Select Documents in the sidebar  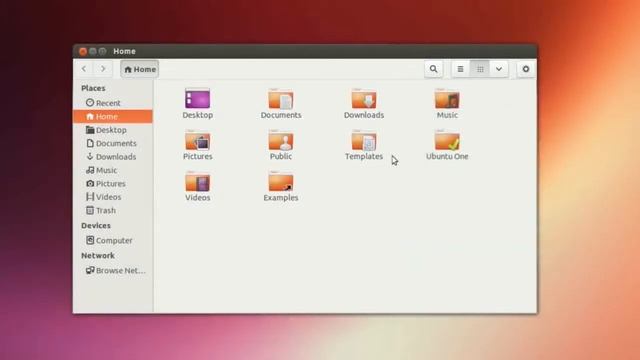pyautogui.click(x=113, y=143)
